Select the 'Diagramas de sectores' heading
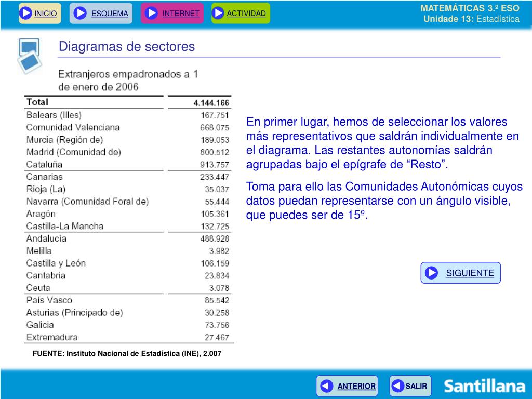This screenshot has width=532, height=399. click(127, 46)
